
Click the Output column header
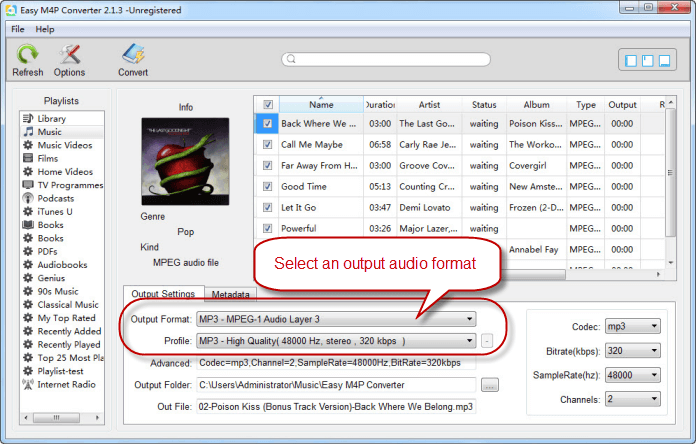pos(622,105)
